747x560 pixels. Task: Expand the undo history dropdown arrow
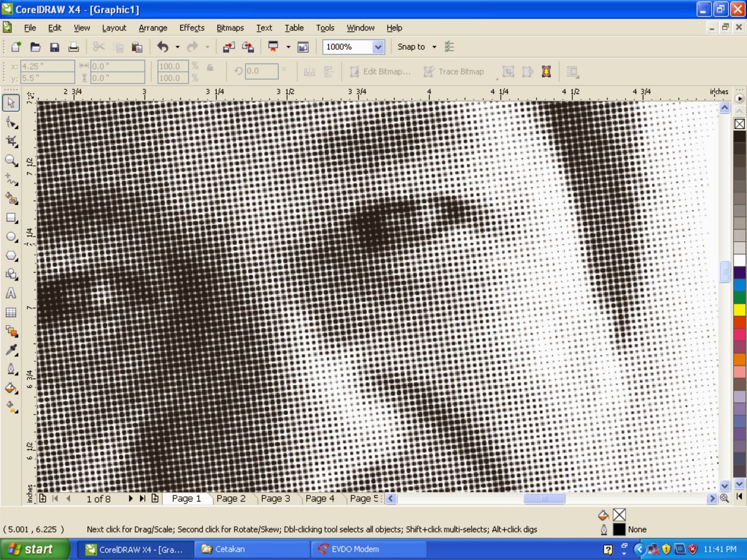[177, 47]
